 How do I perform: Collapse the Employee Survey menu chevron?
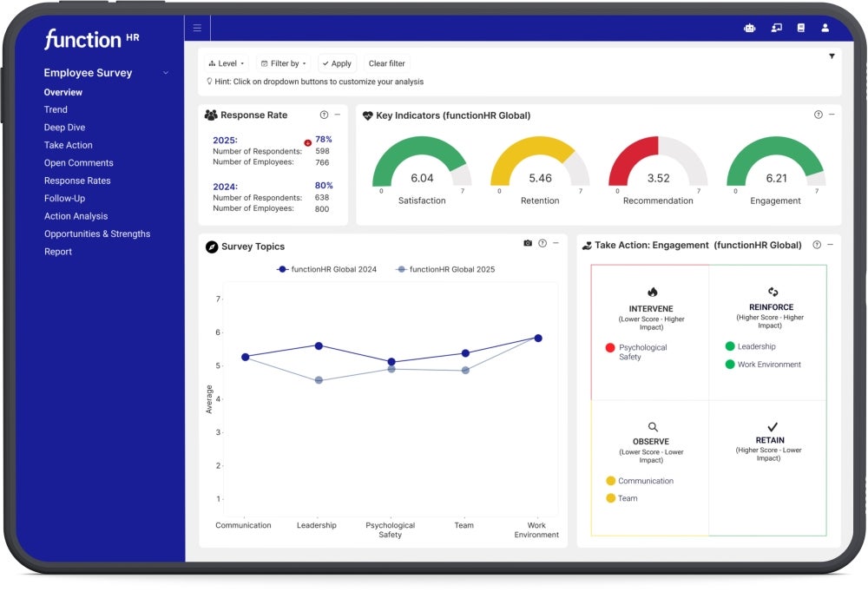[166, 73]
